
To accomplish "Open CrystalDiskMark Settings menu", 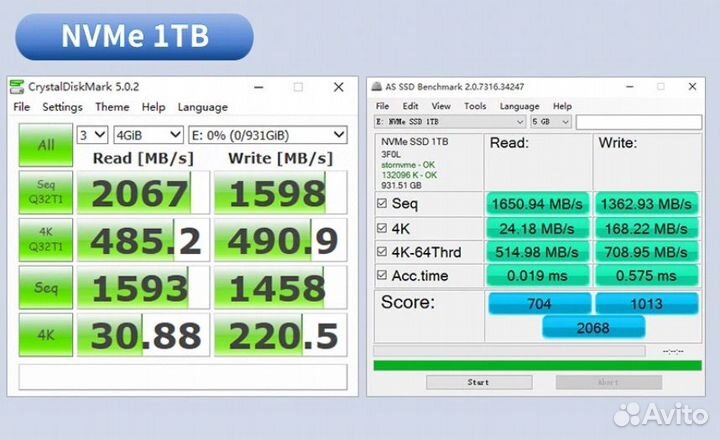I will coord(62,107).
